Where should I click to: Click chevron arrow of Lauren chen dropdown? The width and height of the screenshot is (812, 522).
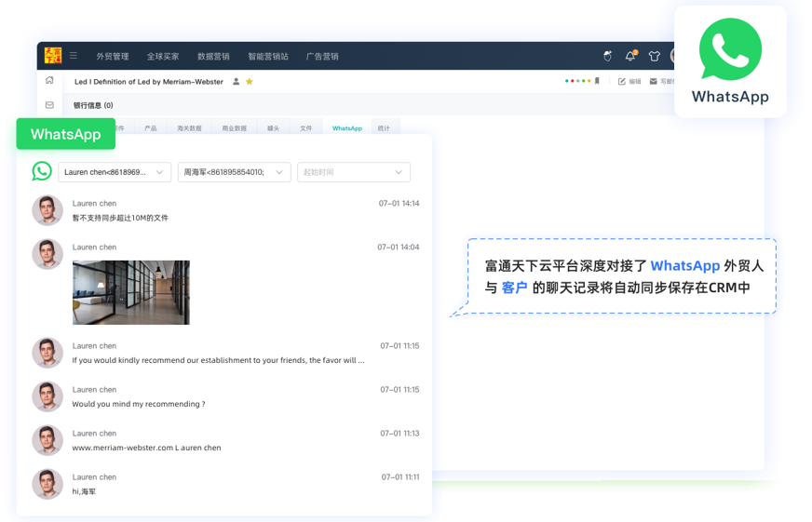[159, 172]
